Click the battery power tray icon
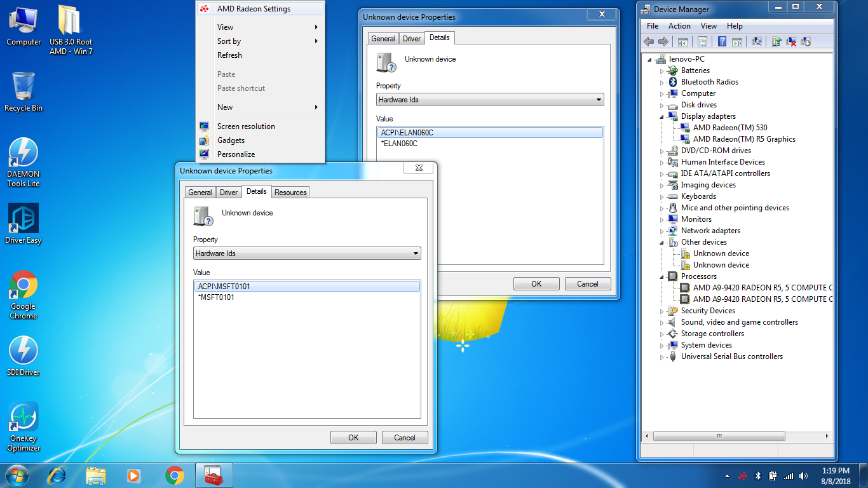 pos(773,475)
